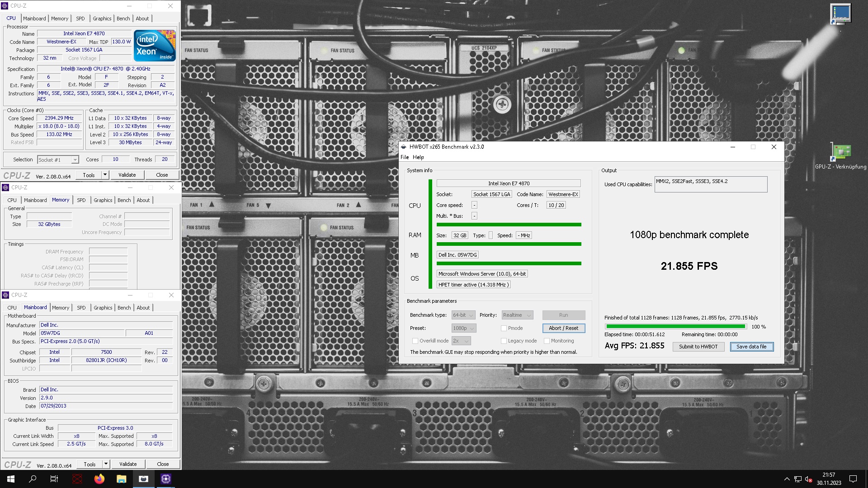Image resolution: width=868 pixels, height=488 pixels.
Task: Switch to CPU-Z taskbar icon
Action: click(x=166, y=479)
